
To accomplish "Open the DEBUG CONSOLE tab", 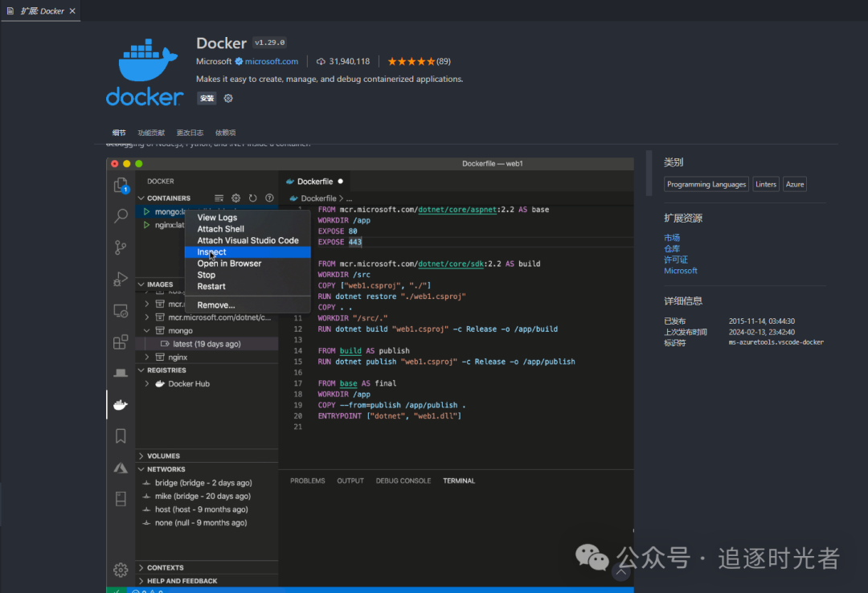I will coord(403,481).
